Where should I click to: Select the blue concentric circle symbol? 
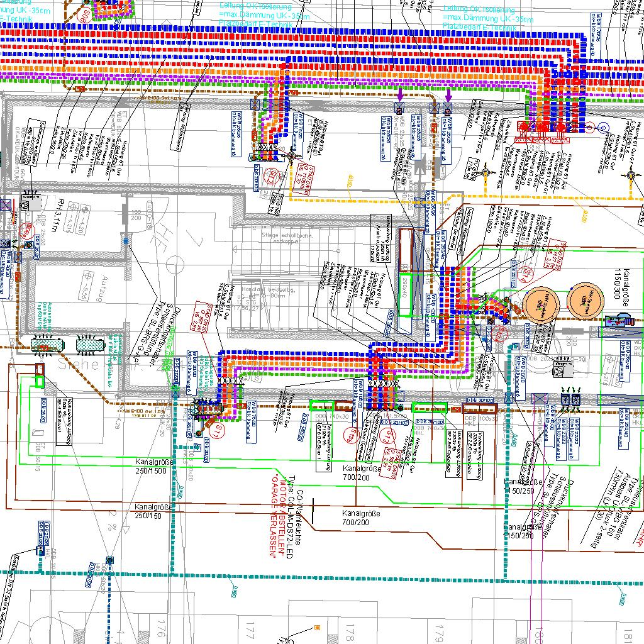click(x=604, y=128)
